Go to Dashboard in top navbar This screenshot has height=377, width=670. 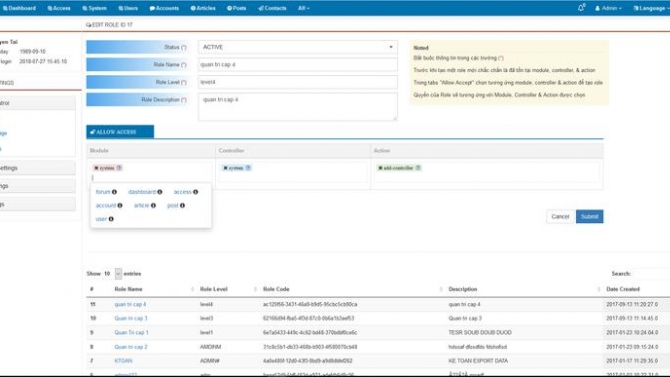point(19,8)
